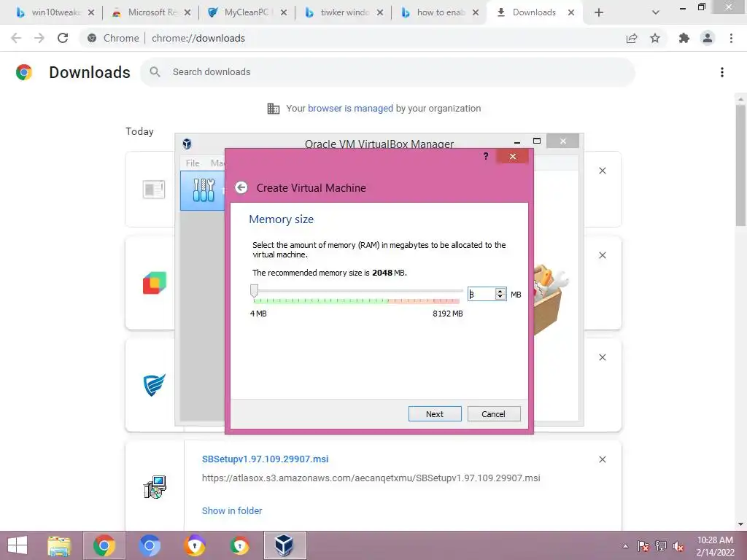Go back using the Create Virtual Machine arrow

241,187
